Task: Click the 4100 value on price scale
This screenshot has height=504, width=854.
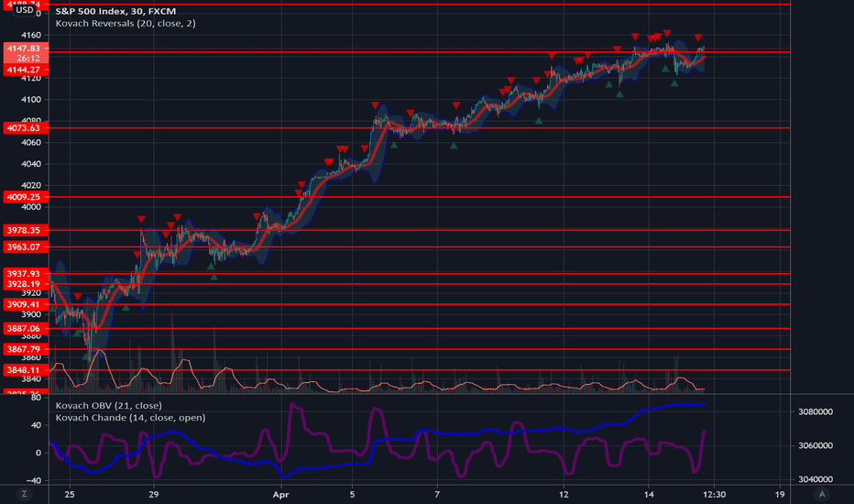Action: tap(30, 100)
